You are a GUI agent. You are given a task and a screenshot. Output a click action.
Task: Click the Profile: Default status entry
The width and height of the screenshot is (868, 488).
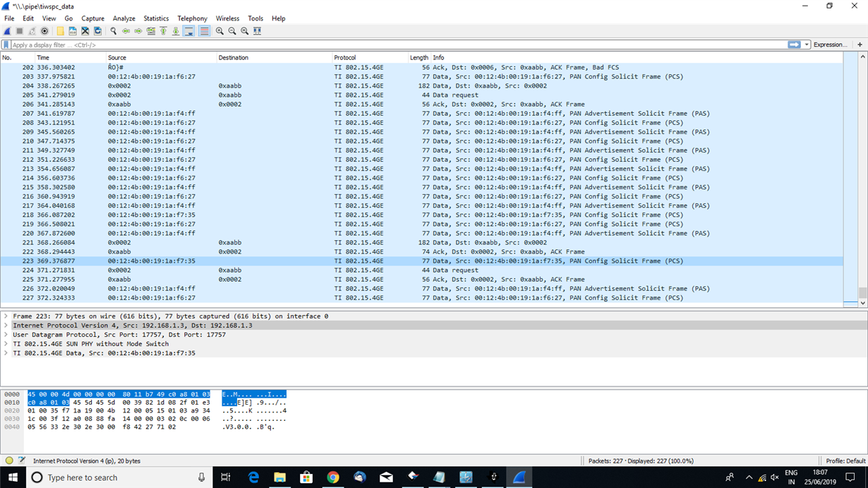(x=845, y=460)
